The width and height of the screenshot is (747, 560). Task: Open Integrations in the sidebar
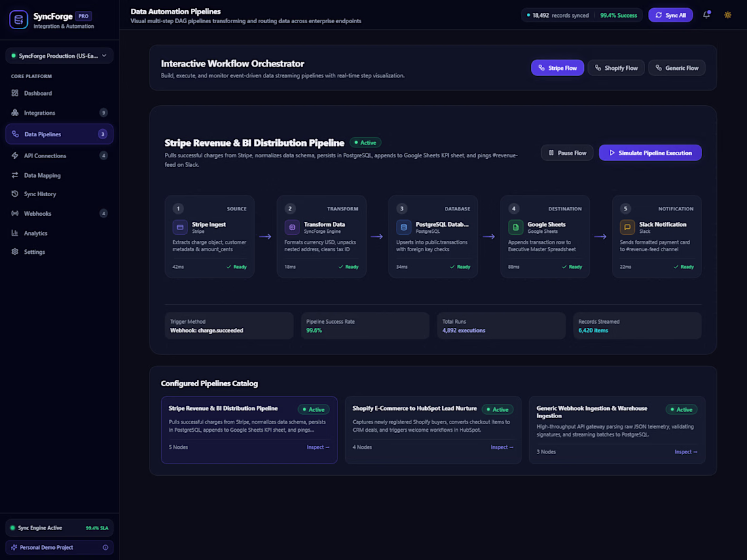(x=60, y=113)
